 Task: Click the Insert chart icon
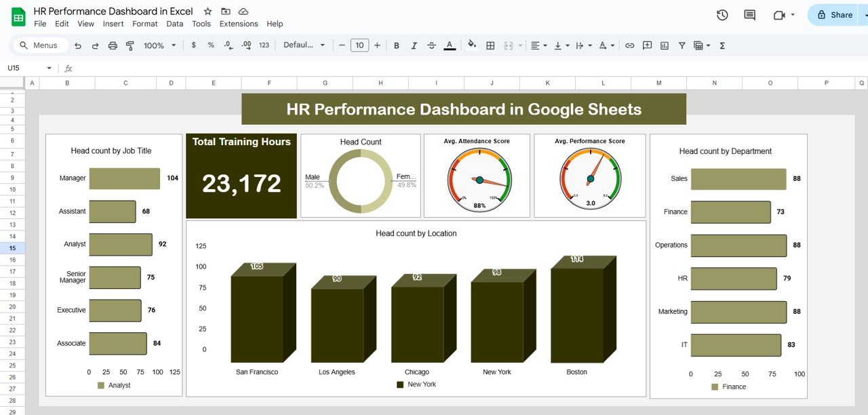tap(665, 45)
